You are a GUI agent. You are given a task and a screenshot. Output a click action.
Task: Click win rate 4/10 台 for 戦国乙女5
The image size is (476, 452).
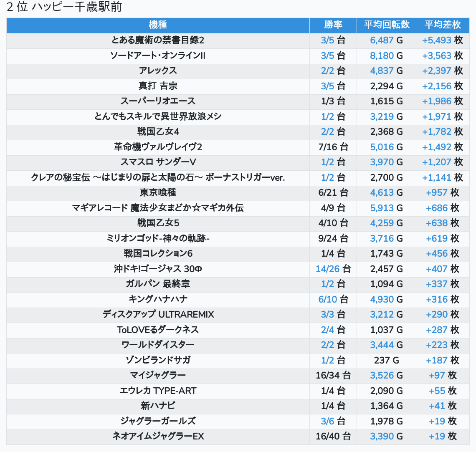click(x=333, y=223)
